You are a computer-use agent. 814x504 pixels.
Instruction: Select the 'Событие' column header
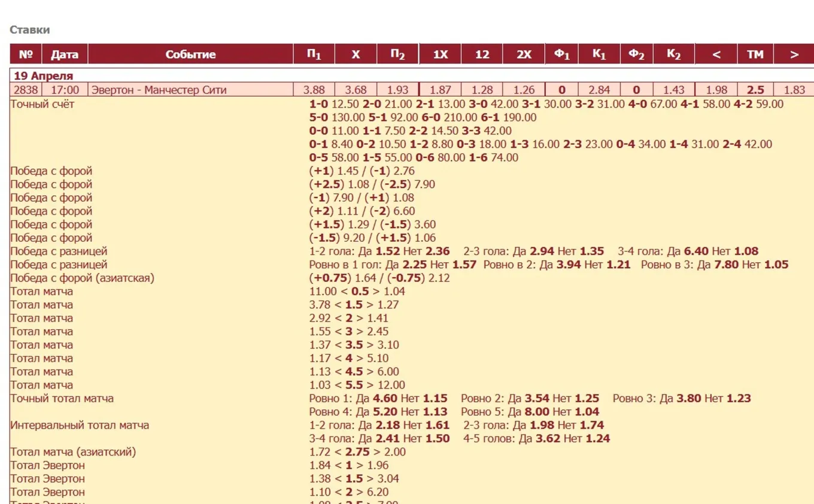[x=190, y=54]
